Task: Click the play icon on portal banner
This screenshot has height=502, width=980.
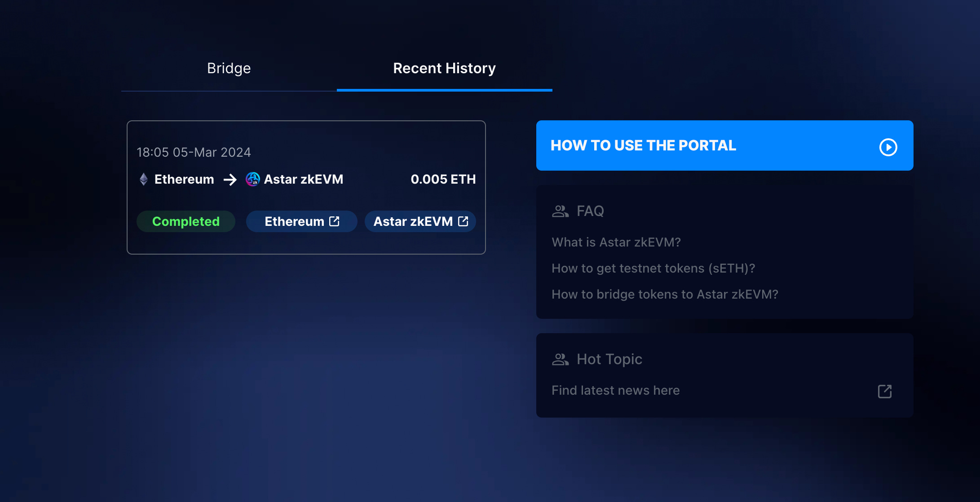Action: [888, 147]
